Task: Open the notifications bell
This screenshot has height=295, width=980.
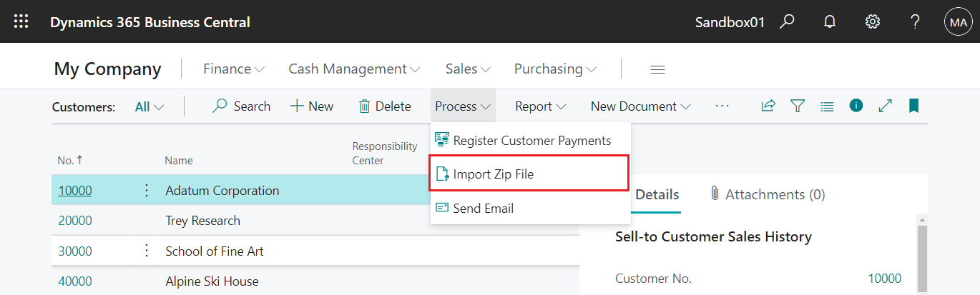Action: 830,21
